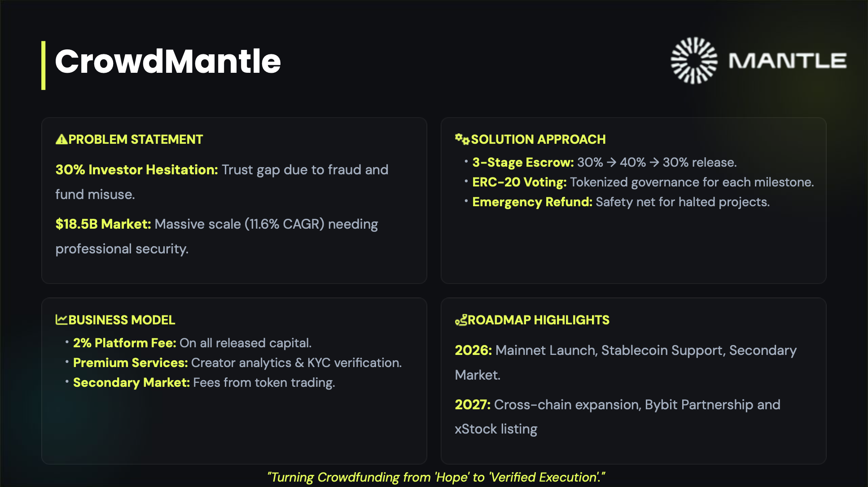Image resolution: width=868 pixels, height=487 pixels.
Task: Click the MANTLE wordmark text
Action: coord(788,61)
